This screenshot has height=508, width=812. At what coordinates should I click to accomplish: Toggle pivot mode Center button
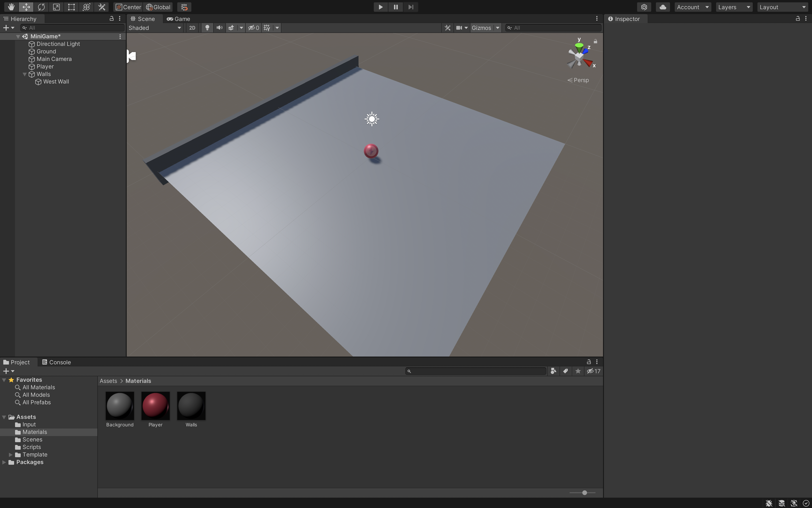(x=128, y=7)
